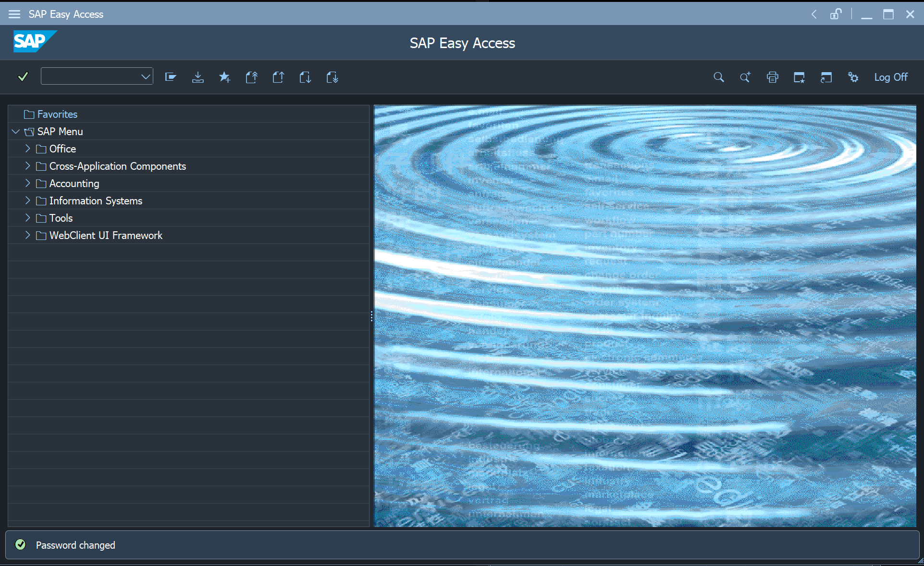Image resolution: width=924 pixels, height=566 pixels.
Task: Click inside the transaction command input field
Action: pyautogui.click(x=90, y=76)
